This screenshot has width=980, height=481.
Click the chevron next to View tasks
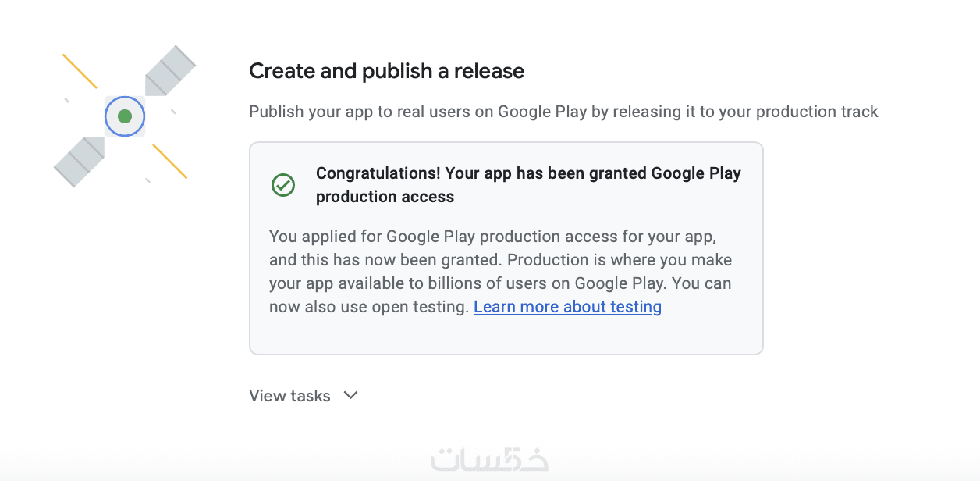point(351,395)
